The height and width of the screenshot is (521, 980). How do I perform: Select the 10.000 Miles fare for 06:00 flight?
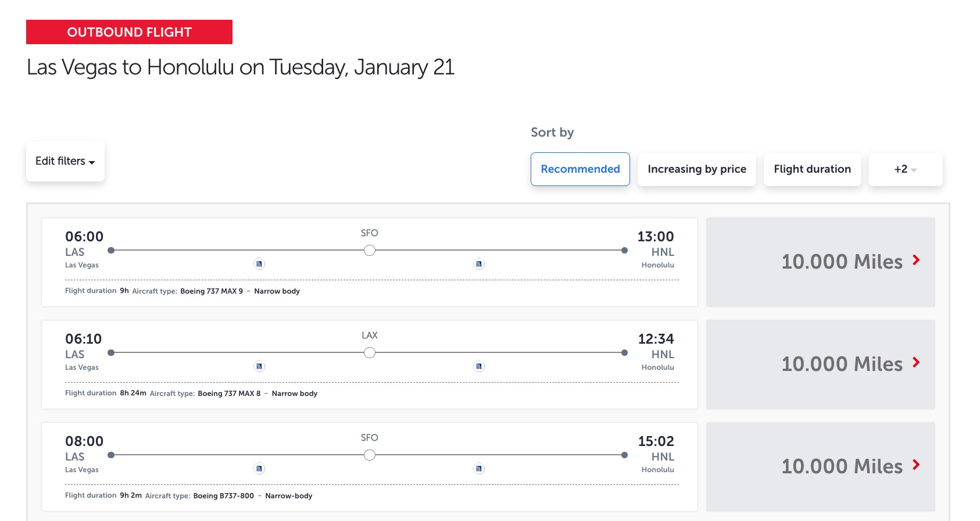pos(820,262)
